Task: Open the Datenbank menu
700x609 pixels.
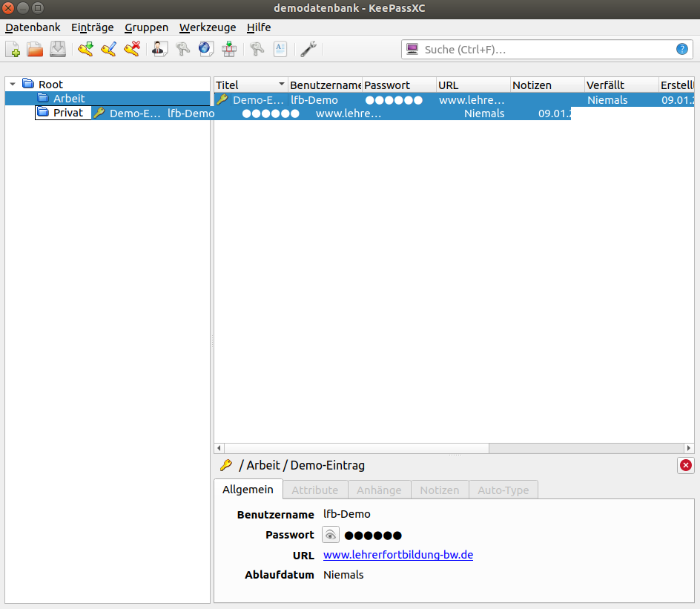Action: tap(33, 27)
